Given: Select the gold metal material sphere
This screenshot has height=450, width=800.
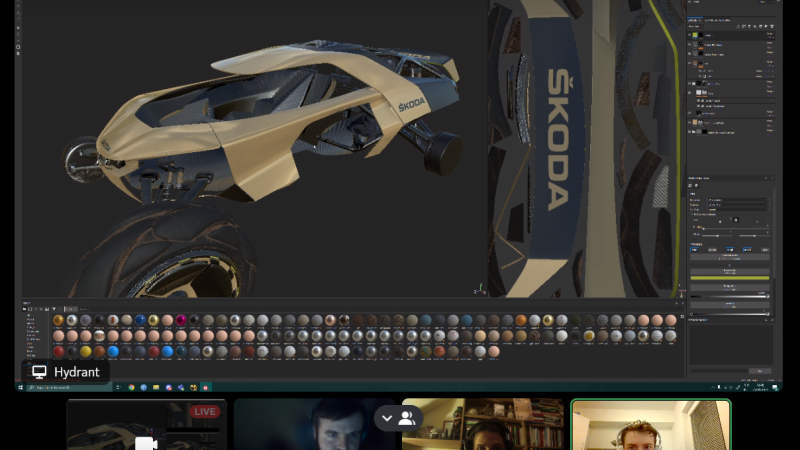Looking at the screenshot, I should [x=58, y=320].
